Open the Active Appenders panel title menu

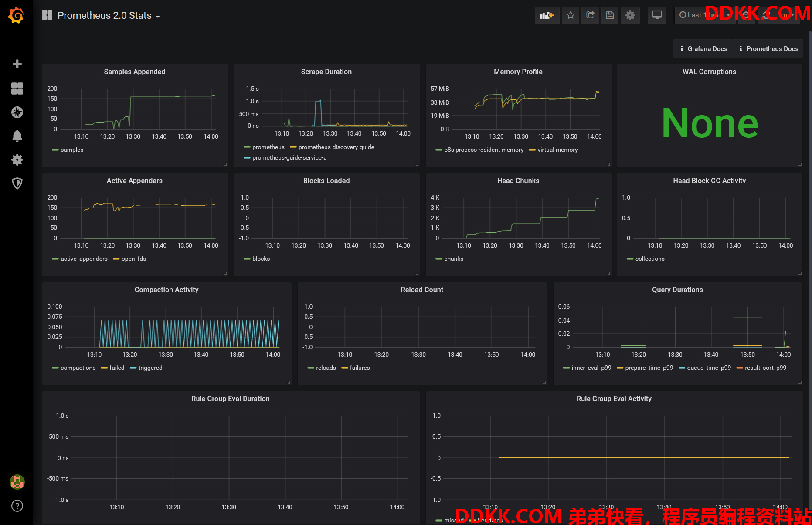coord(135,181)
